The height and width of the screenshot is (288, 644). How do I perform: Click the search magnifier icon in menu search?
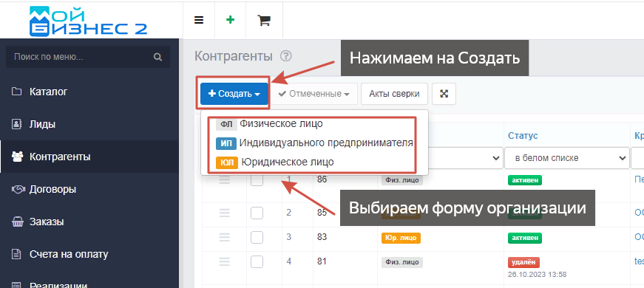(x=157, y=57)
